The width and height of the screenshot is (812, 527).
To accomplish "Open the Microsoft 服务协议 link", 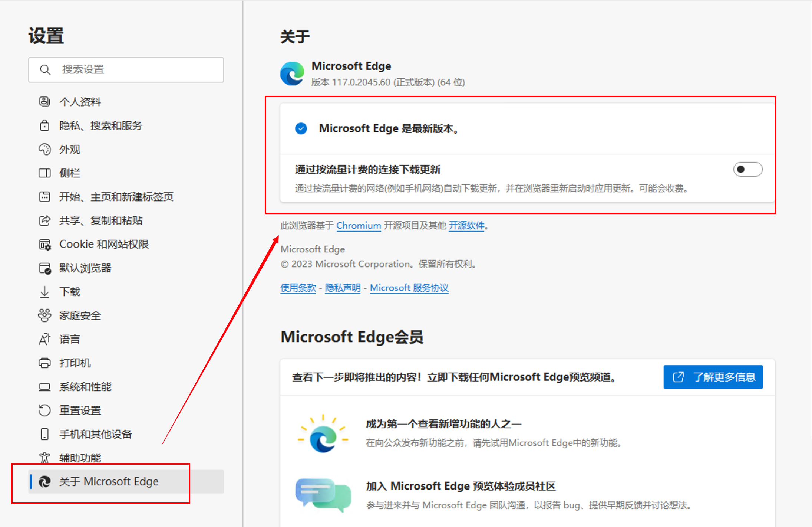I will (409, 288).
